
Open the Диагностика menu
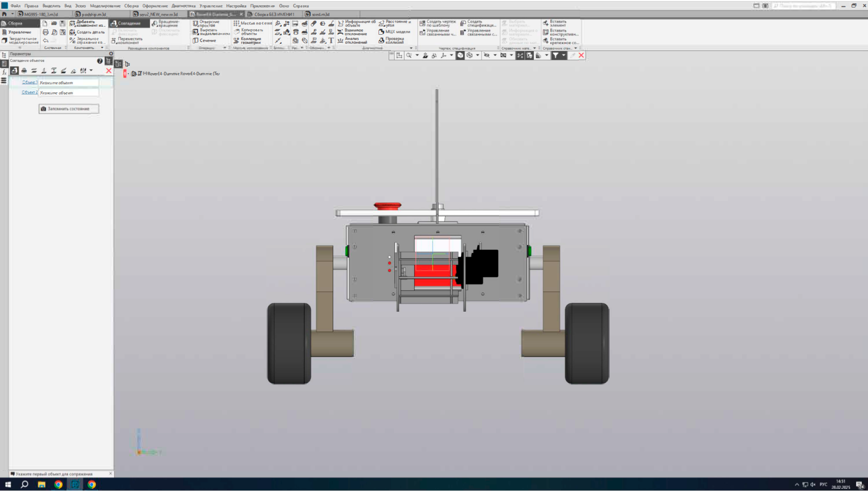(x=183, y=6)
